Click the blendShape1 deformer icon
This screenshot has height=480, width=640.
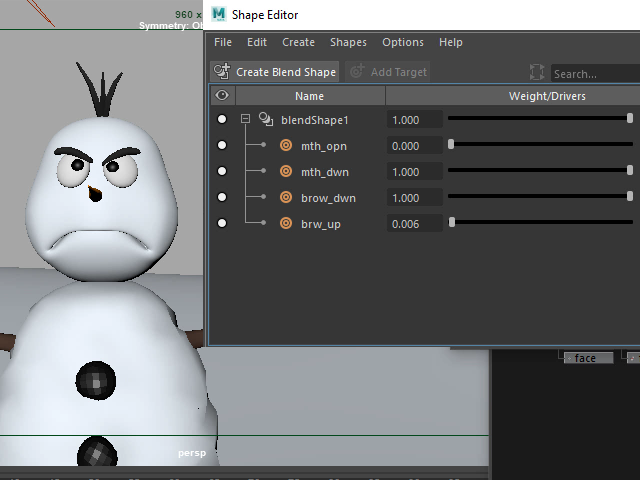tap(266, 119)
